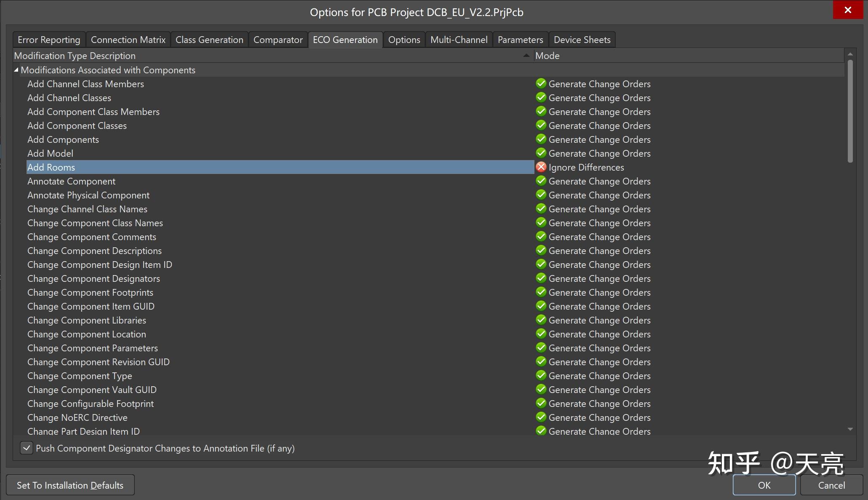The image size is (868, 500).
Task: Click the Mode column header
Action: [548, 56]
